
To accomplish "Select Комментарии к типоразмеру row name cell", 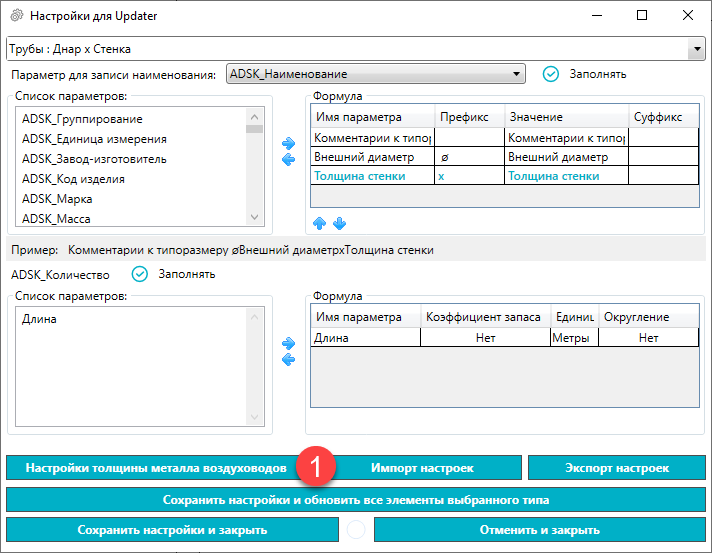I will click(372, 138).
